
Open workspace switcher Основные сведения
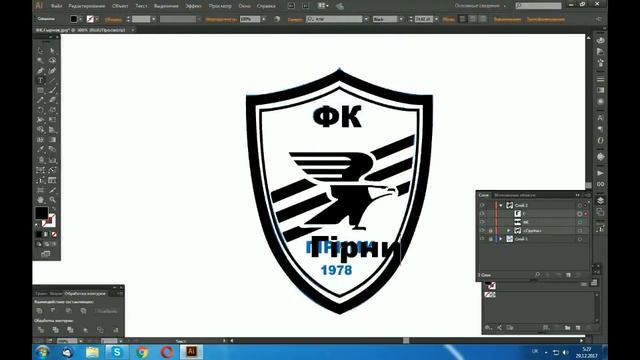pos(480,6)
